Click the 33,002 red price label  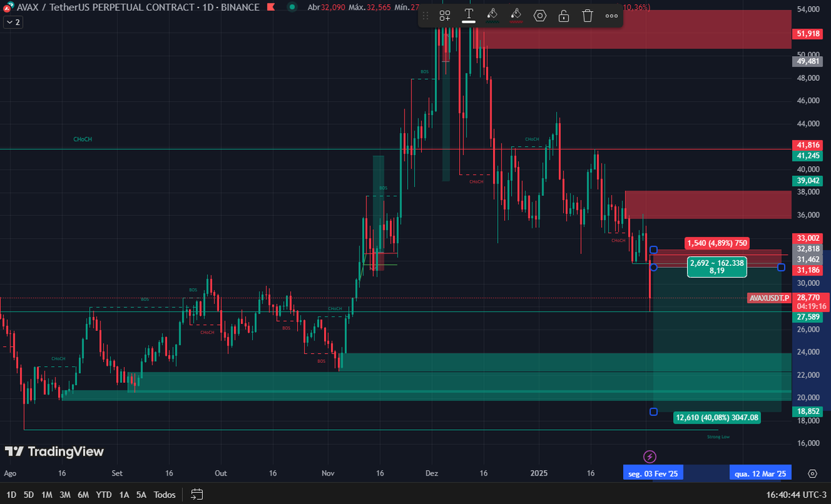(809, 237)
